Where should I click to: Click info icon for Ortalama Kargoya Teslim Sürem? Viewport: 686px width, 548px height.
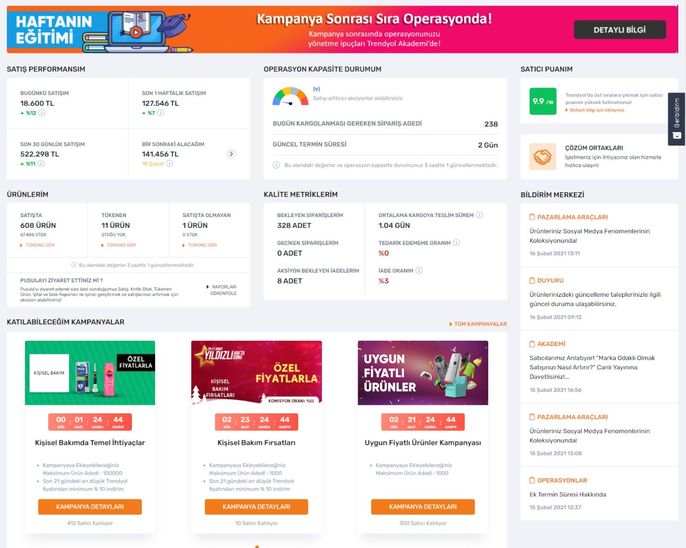pyautogui.click(x=480, y=215)
